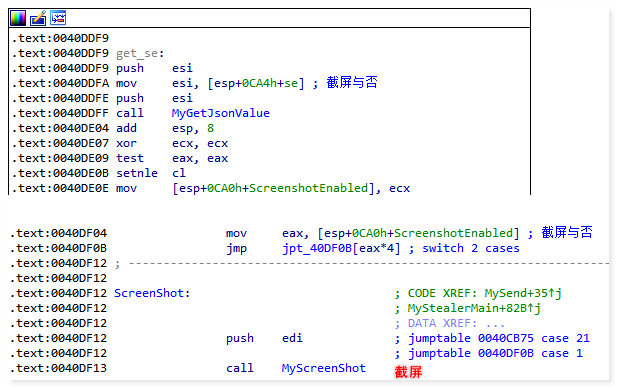Click the 'xor ecx, ecx' instruction
Screen dimensions: 617x388
tap(172, 143)
